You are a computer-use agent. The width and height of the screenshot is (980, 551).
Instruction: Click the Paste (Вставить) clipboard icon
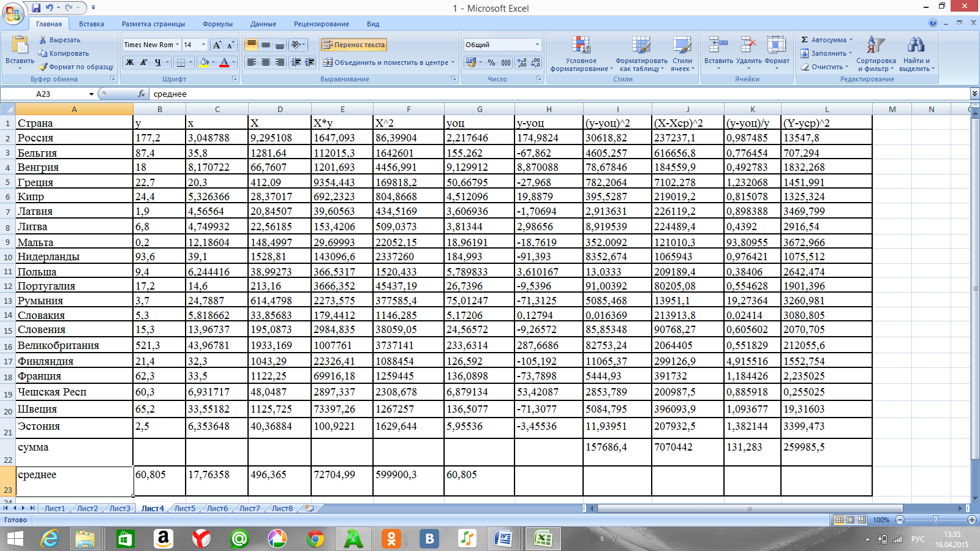tap(20, 46)
